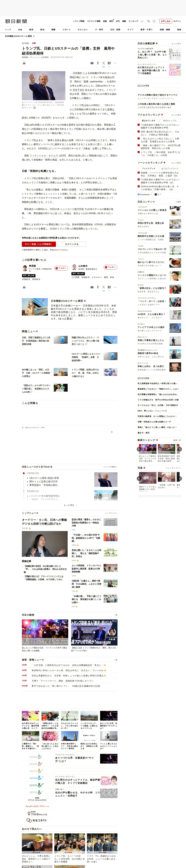Image resolution: width=186 pixels, height=868 pixels.
Task: Click 記事 breadcrumb link
Action: tap(34, 43)
